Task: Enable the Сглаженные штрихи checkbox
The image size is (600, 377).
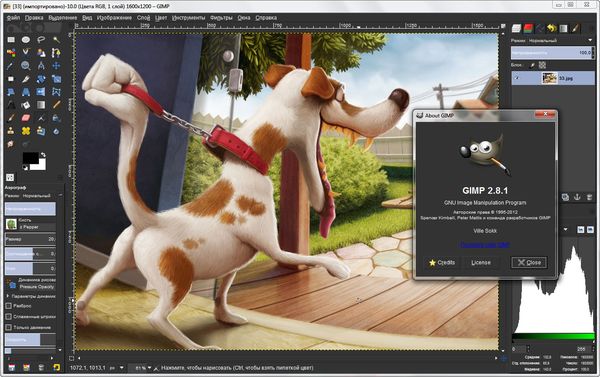Action: (x=8, y=317)
